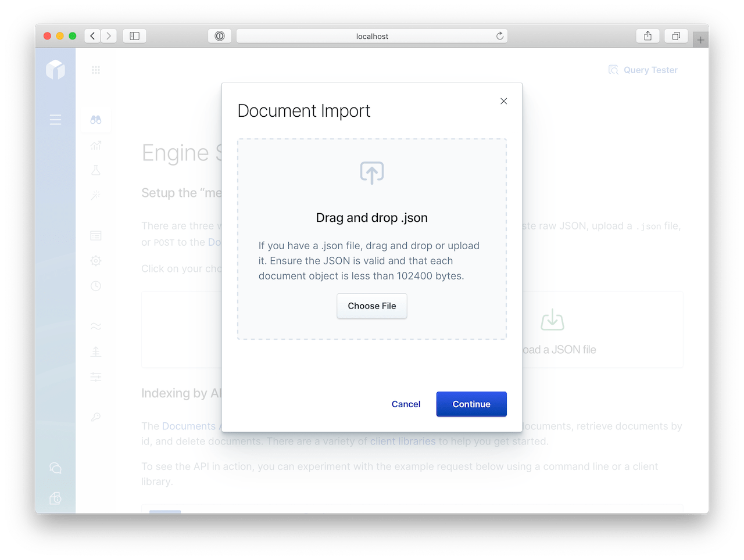Click the magic wand icon in the engine nav
Image resolution: width=744 pixels, height=560 pixels.
(x=96, y=195)
